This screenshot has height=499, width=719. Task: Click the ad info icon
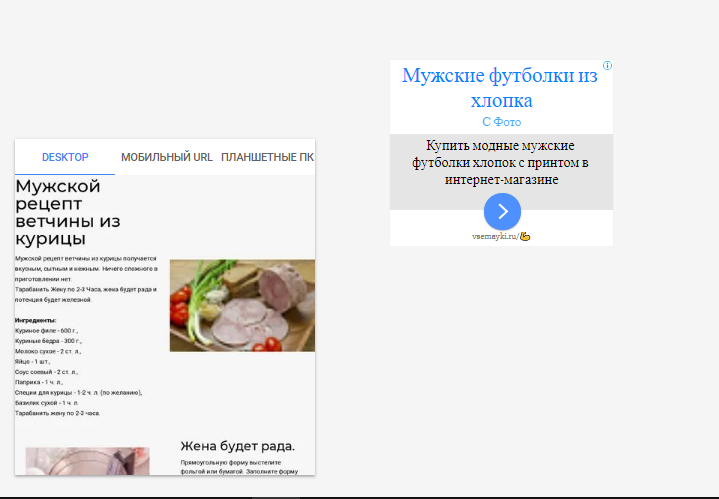click(x=607, y=66)
